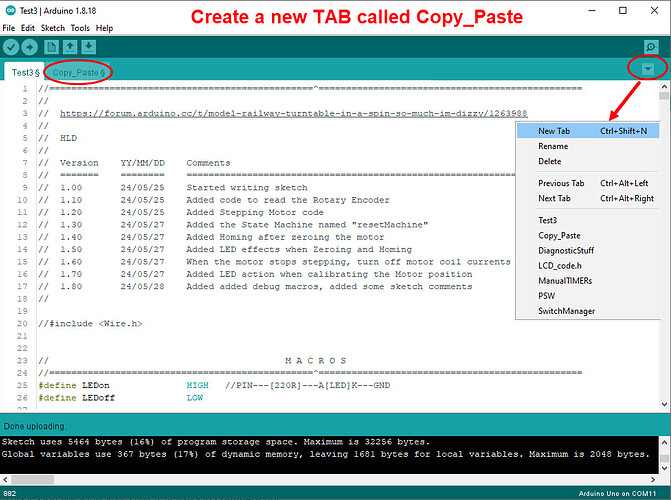Click the console horizontal scroll right arrow
The height and width of the screenshot is (500, 671).
click(x=653, y=479)
